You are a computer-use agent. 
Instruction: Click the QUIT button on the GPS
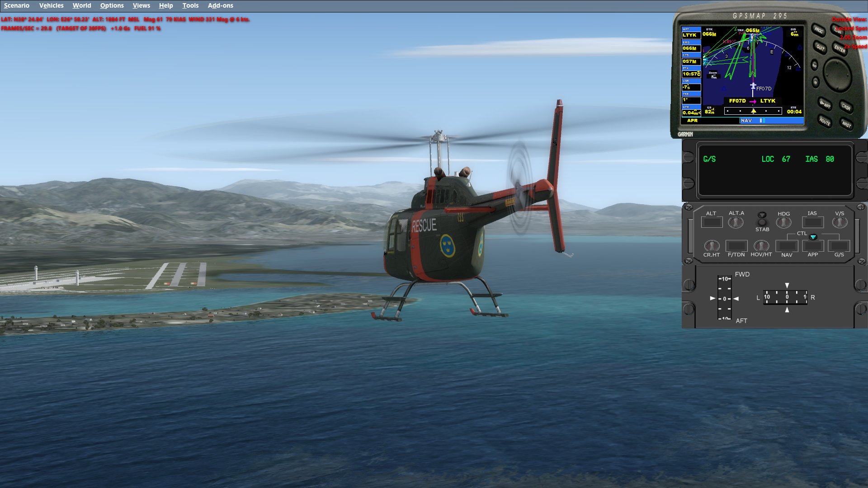pos(821,47)
